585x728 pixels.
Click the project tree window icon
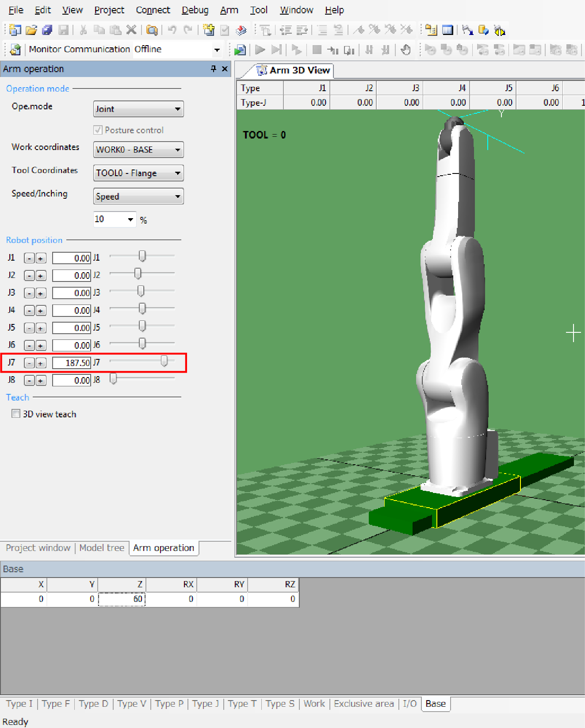click(x=431, y=30)
